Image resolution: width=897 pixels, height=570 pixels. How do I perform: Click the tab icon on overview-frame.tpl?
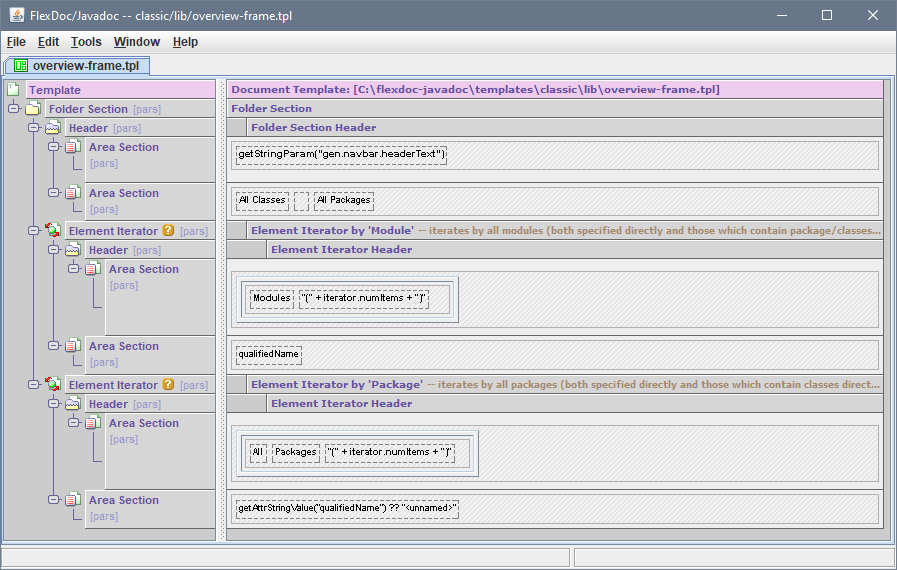(20, 66)
